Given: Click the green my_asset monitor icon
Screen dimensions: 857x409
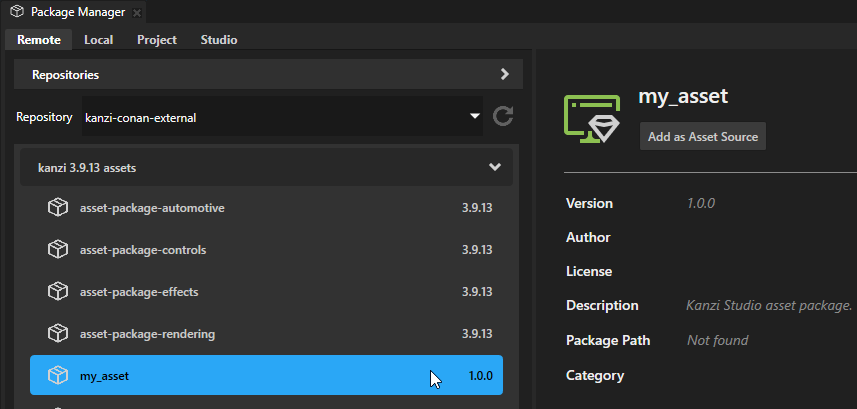Looking at the screenshot, I should tap(592, 119).
